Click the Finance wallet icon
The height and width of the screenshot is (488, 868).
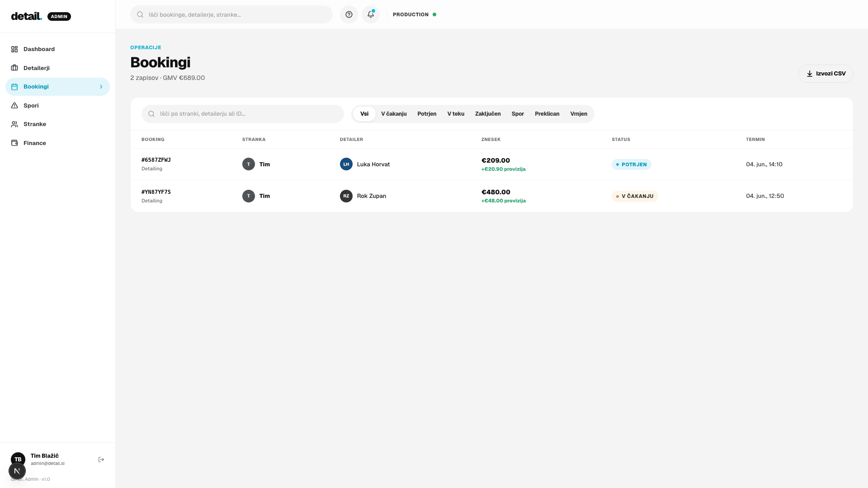click(x=14, y=143)
